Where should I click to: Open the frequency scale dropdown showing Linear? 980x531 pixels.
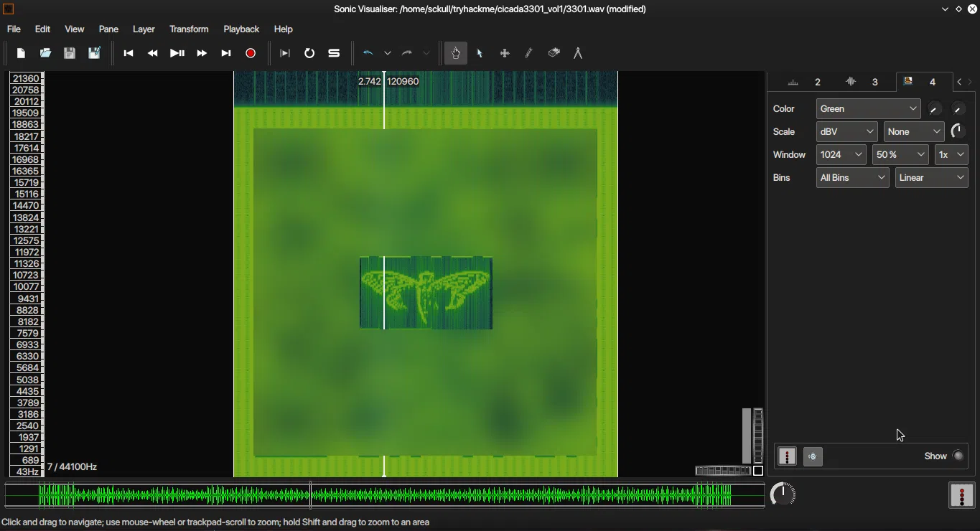[x=932, y=178]
